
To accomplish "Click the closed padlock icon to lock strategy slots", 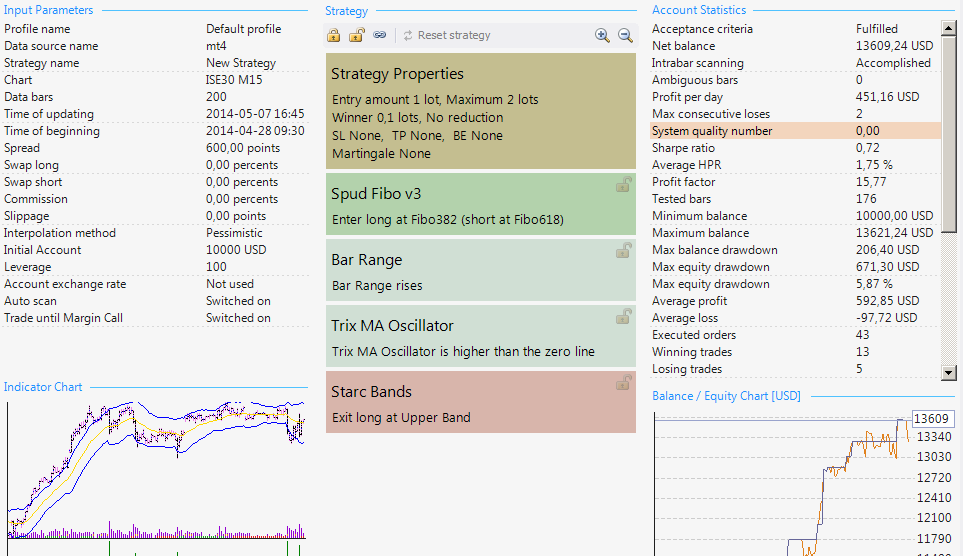I will (333, 36).
